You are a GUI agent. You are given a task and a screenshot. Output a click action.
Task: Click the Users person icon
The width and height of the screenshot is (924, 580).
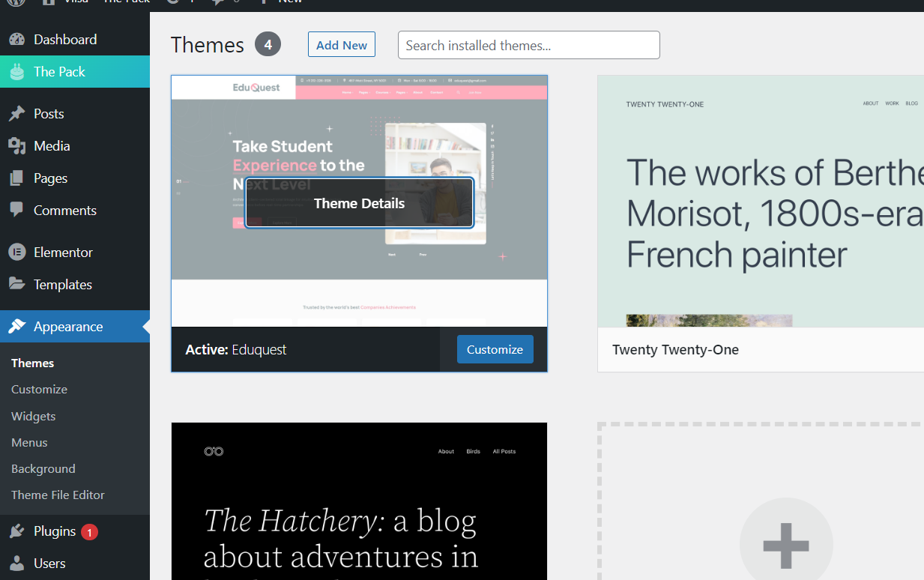[x=16, y=564]
